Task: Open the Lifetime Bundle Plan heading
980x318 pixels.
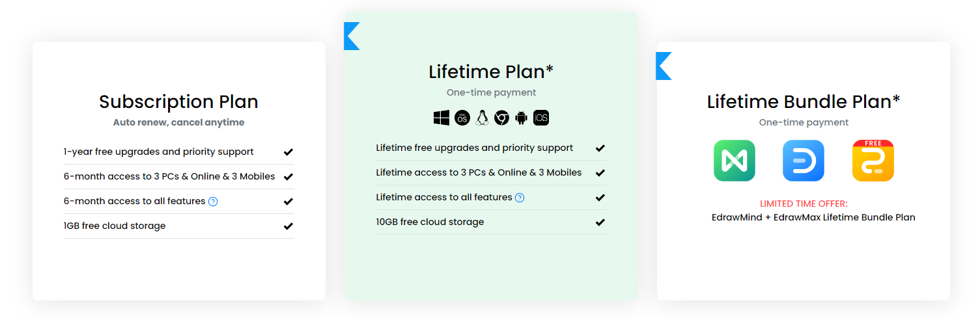Action: pyautogui.click(x=804, y=102)
